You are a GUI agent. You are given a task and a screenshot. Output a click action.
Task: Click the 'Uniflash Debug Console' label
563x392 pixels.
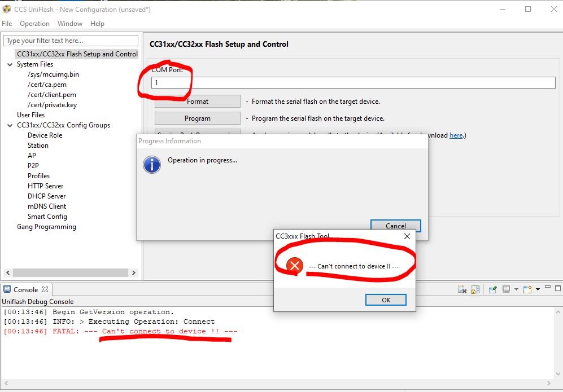(38, 302)
